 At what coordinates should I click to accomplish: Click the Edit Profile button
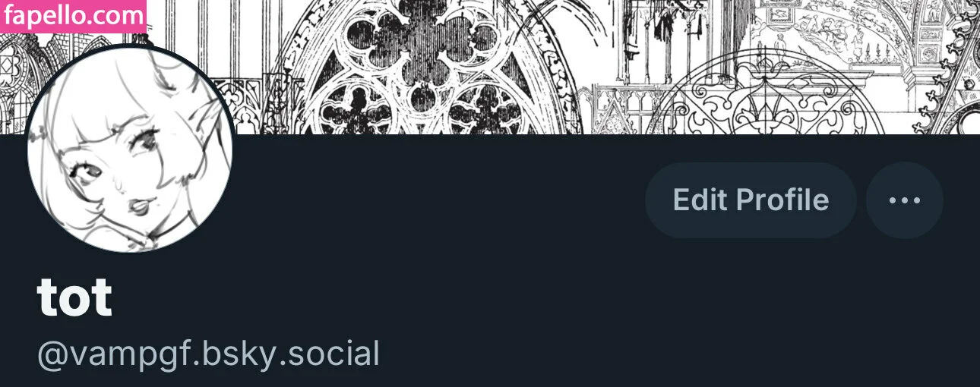coord(751,200)
